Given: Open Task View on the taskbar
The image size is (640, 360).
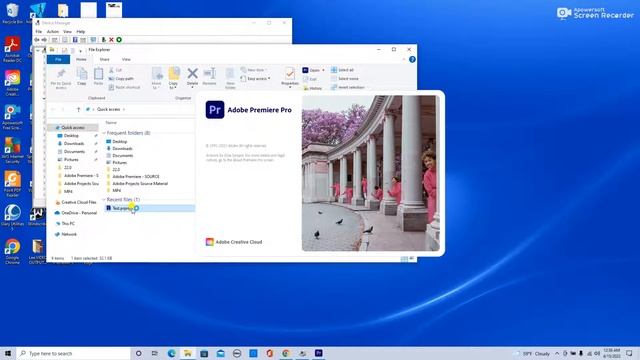Looking at the screenshot, I should (155, 353).
